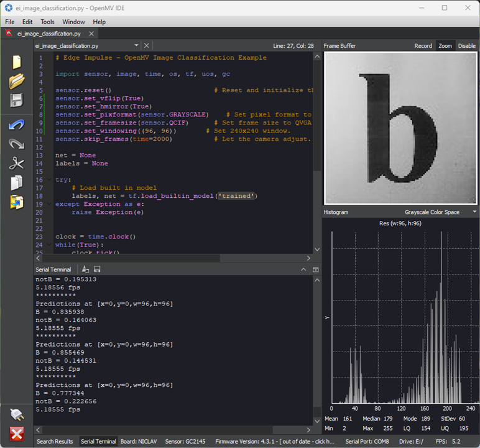Screen dimensions: 480x448
Task: Click the frame buffer image of letter b
Action: point(400,128)
